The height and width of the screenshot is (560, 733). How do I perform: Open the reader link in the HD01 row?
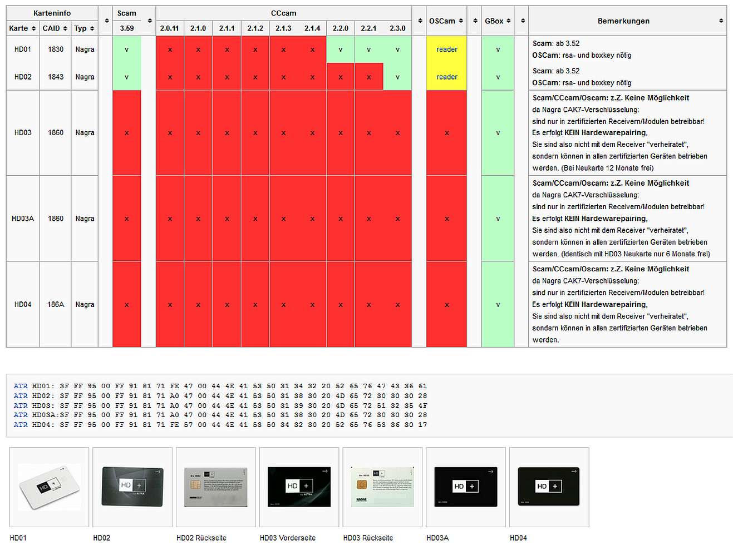click(x=446, y=49)
